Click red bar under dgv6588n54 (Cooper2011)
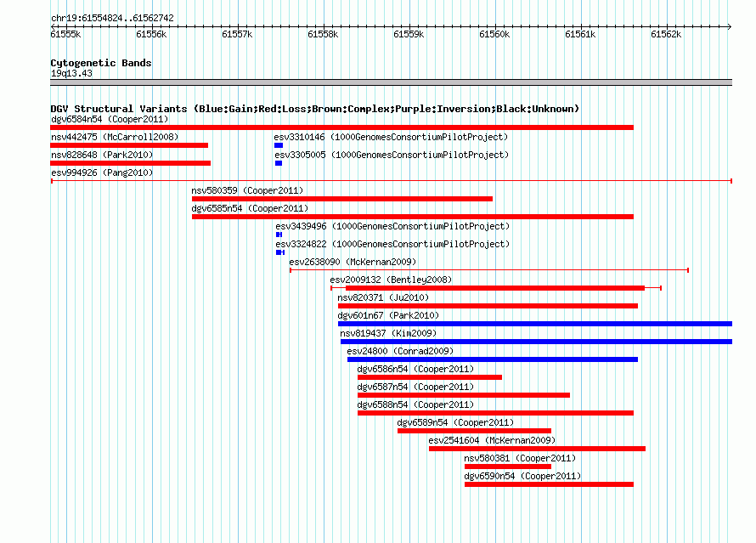Screen dimensions: 756x543 coord(495,413)
